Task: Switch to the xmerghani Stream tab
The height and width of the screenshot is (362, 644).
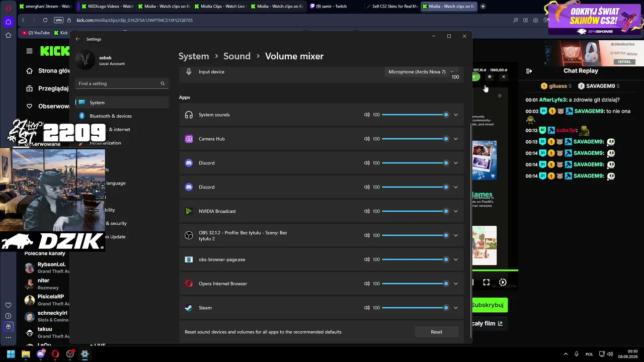Action: [x=46, y=7]
